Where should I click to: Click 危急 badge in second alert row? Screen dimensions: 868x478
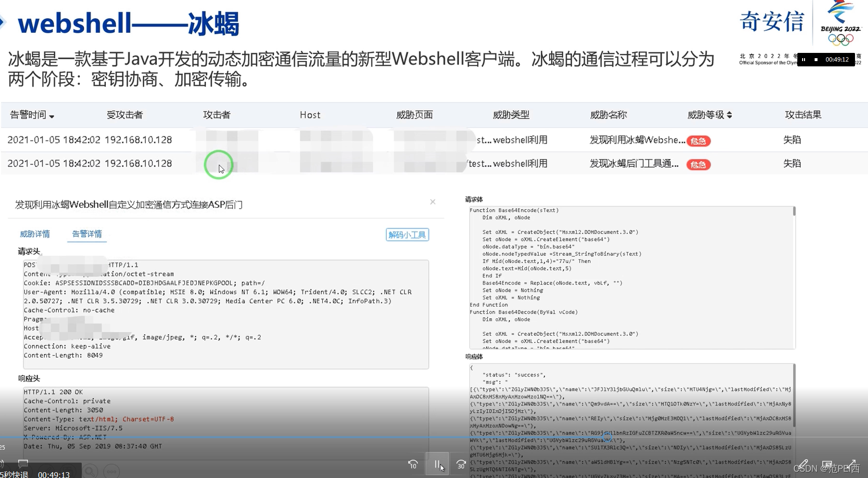tap(698, 164)
